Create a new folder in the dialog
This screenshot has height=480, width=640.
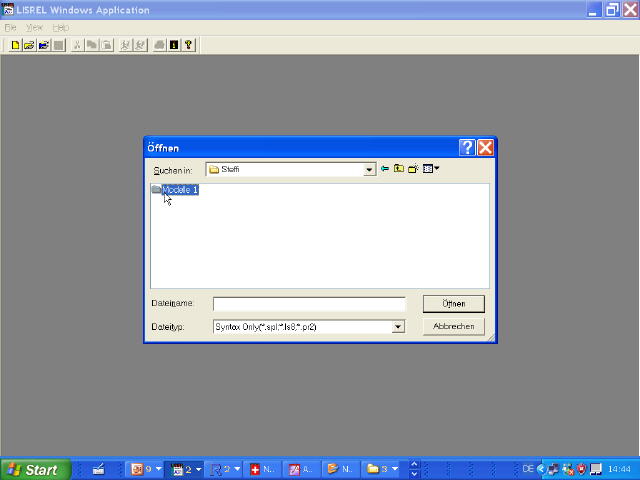tap(413, 169)
